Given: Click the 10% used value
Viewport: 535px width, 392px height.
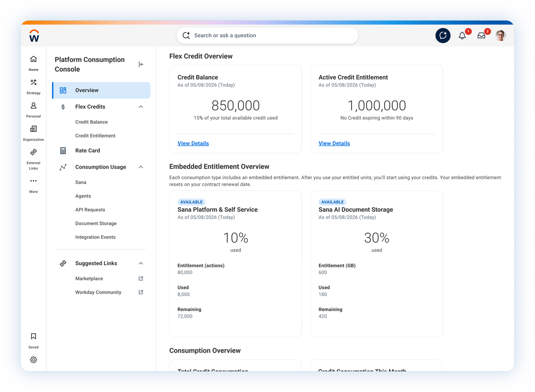Looking at the screenshot, I should click(x=236, y=238).
